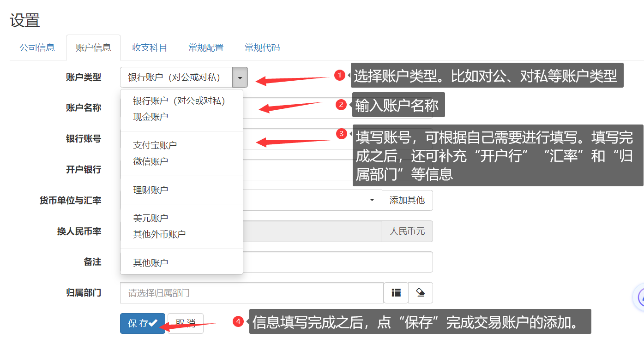This screenshot has width=644, height=362.
Task: Select 银行账户（对公或对私）in the open list
Action: (179, 101)
